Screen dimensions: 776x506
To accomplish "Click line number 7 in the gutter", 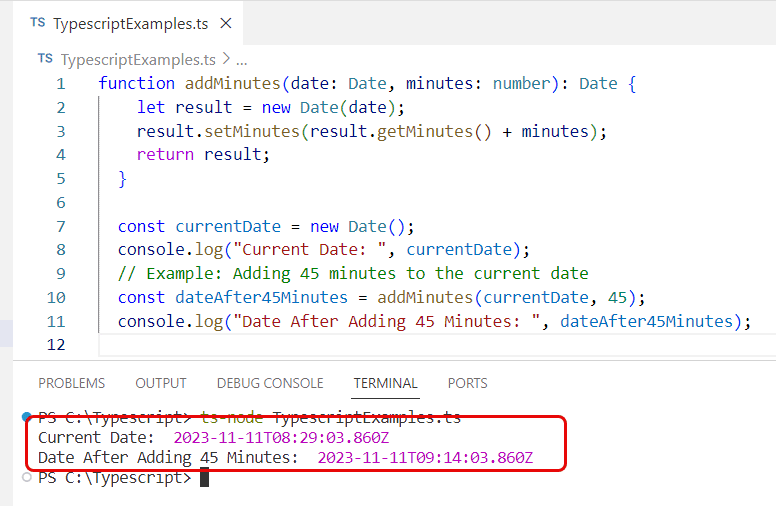I will [x=61, y=226].
